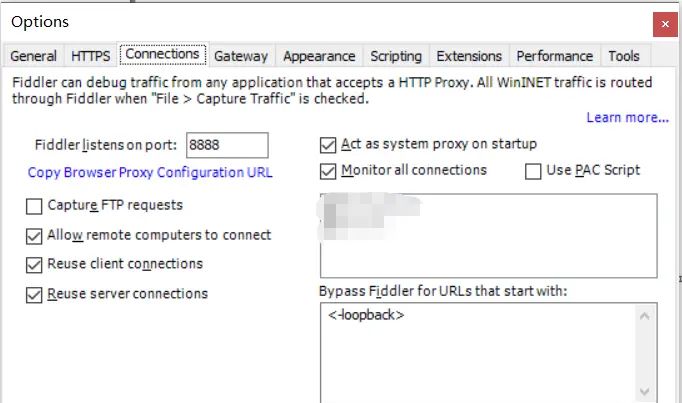Open the HTTPS tab
Screen dimensions: 682x403
tap(91, 56)
